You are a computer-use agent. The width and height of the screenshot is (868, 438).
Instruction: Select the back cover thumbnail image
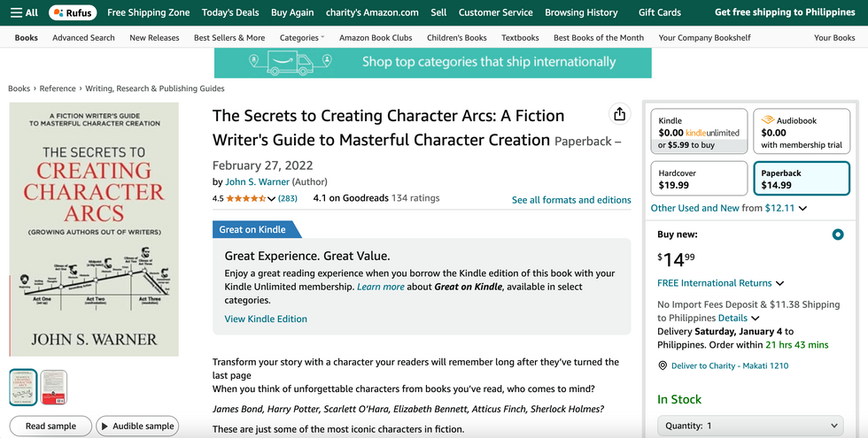[x=54, y=387]
